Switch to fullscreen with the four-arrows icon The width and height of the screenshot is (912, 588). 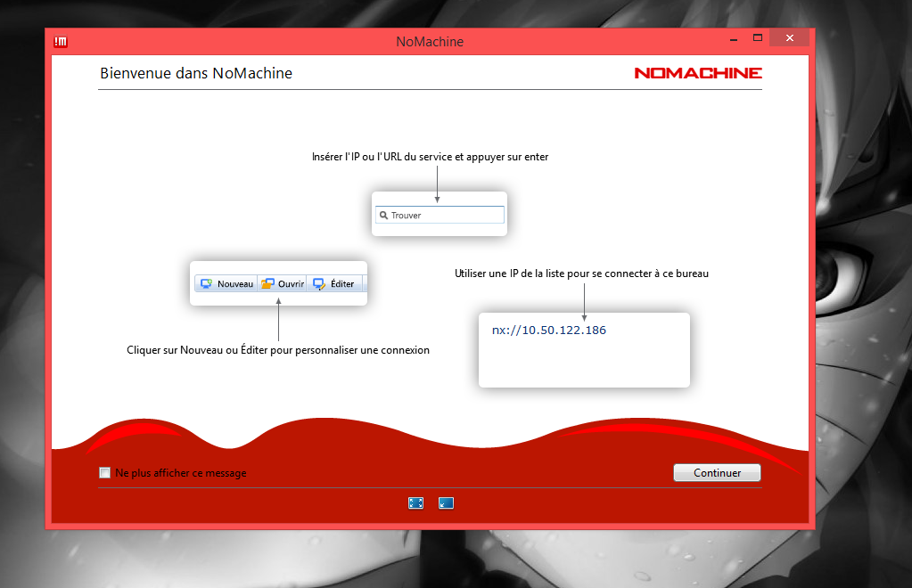[x=415, y=502]
